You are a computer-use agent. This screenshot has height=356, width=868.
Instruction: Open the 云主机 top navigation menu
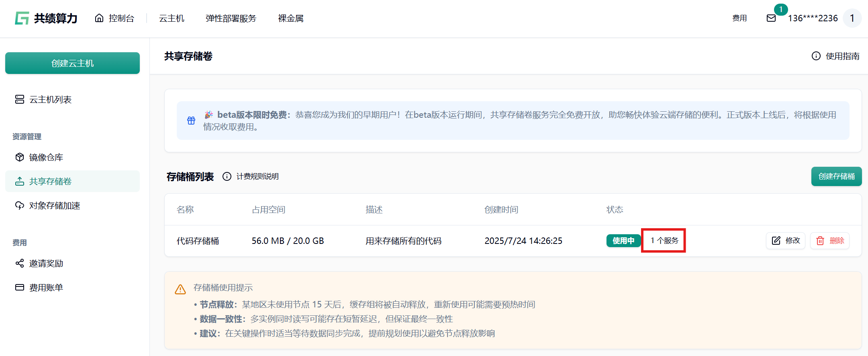172,18
